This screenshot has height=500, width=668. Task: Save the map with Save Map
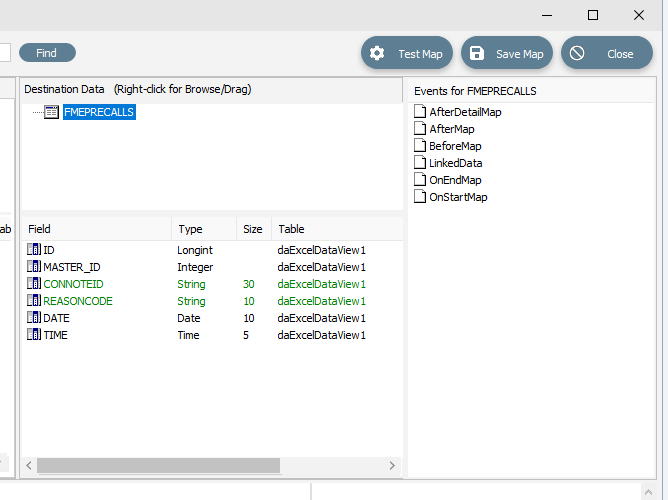[507, 53]
